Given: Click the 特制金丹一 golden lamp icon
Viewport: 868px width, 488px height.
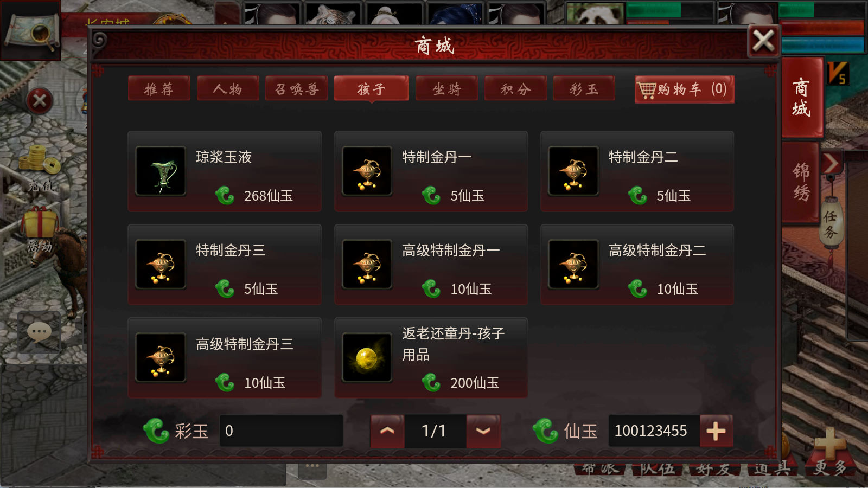Looking at the screenshot, I should (x=367, y=171).
